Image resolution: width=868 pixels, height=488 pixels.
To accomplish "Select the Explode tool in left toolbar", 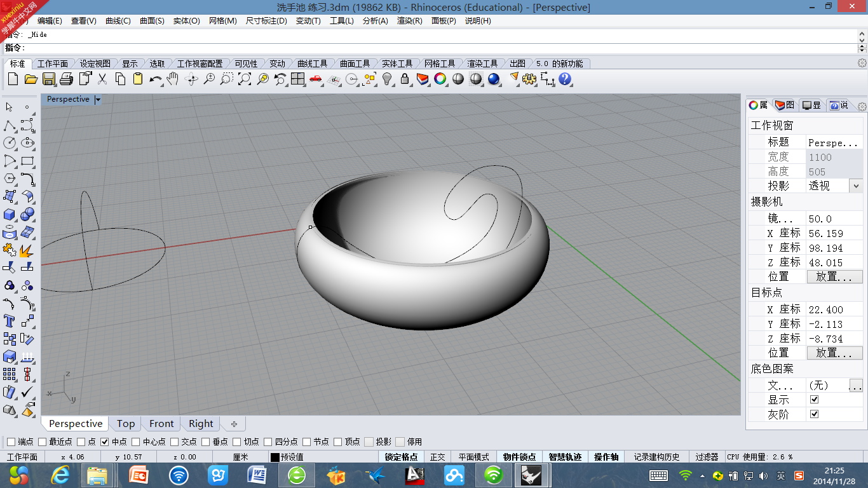I will point(27,250).
